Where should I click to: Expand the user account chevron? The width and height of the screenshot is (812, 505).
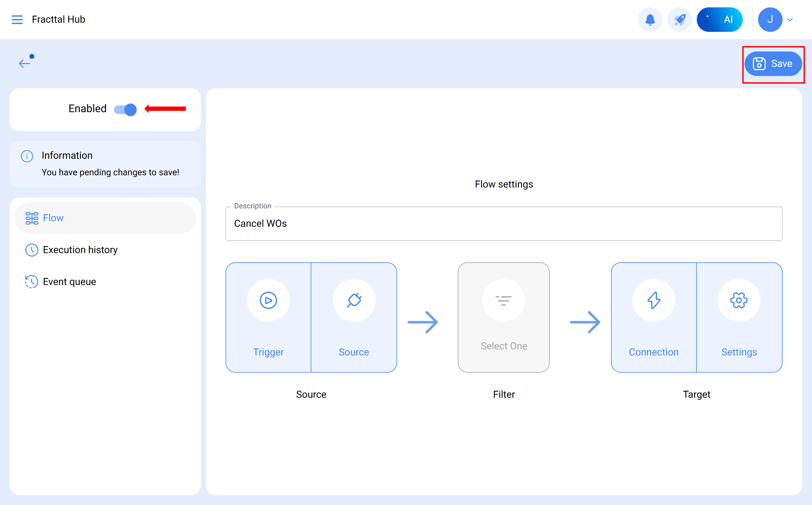[x=790, y=20]
